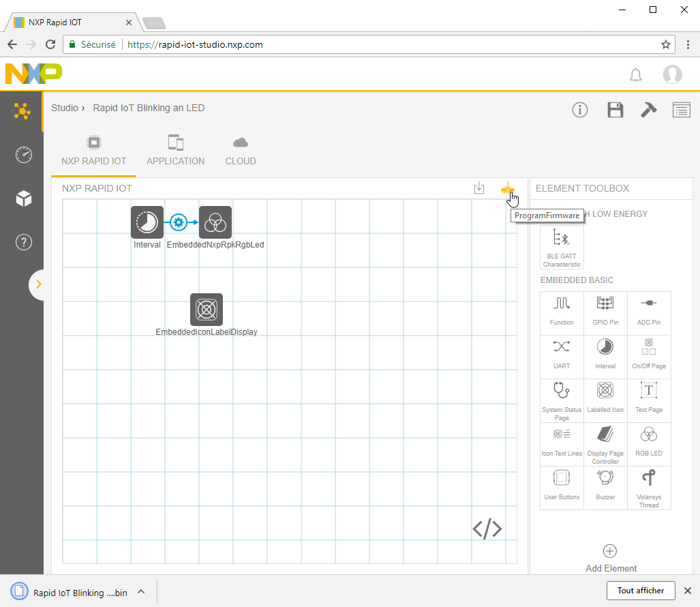This screenshot has height=607, width=700.
Task: Expand the downloaded bin file options
Action: 141,591
